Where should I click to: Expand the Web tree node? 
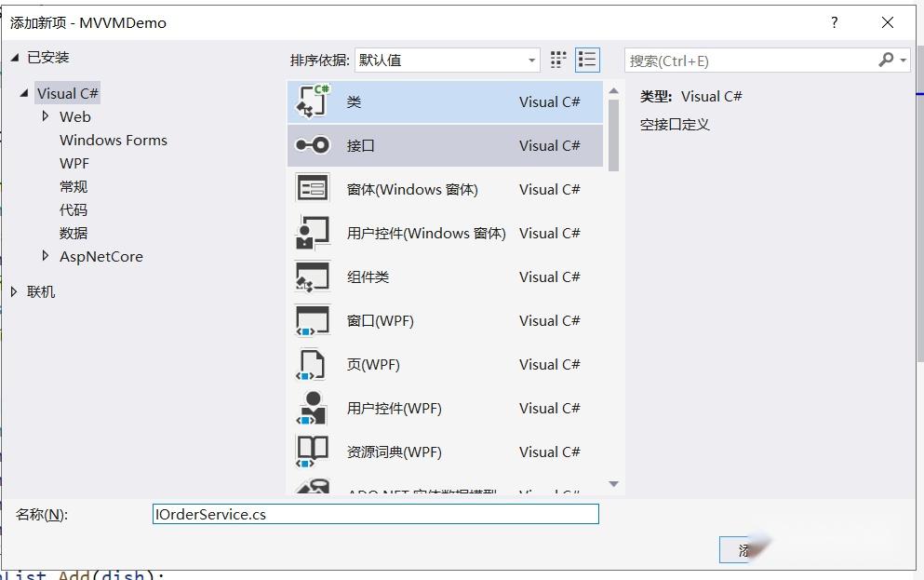click(x=46, y=116)
